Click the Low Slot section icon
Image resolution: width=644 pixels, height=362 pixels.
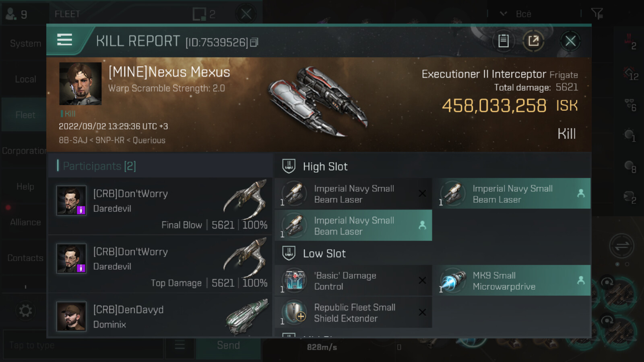click(289, 253)
